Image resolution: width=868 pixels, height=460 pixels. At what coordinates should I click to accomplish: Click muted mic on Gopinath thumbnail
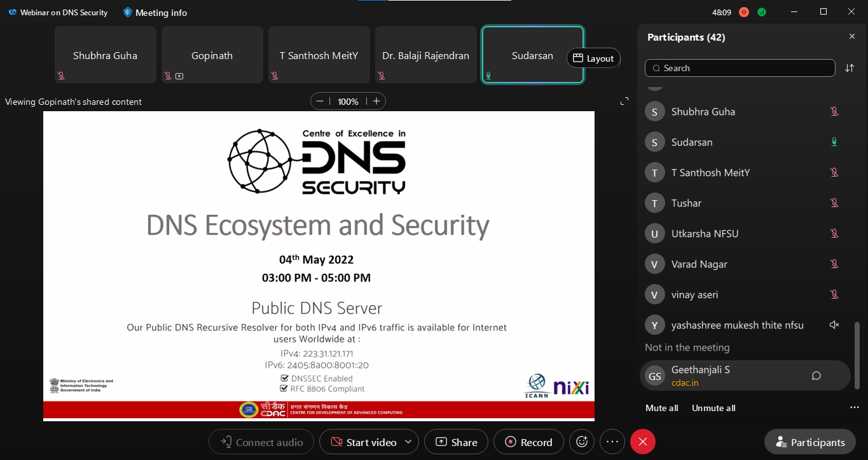tap(169, 76)
